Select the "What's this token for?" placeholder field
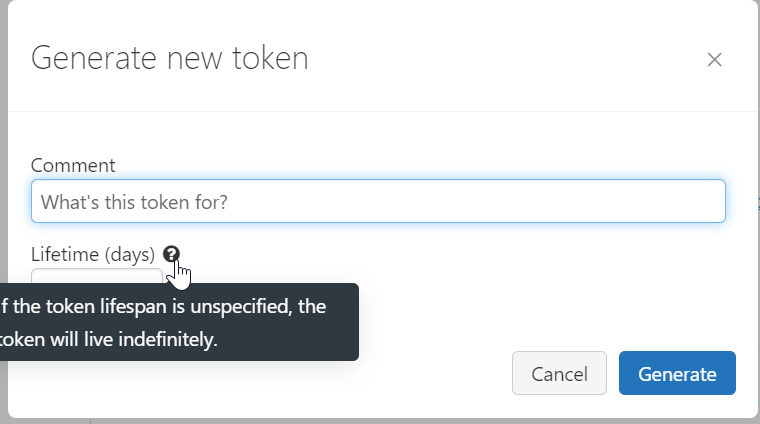Image resolution: width=760 pixels, height=424 pixels. point(378,201)
